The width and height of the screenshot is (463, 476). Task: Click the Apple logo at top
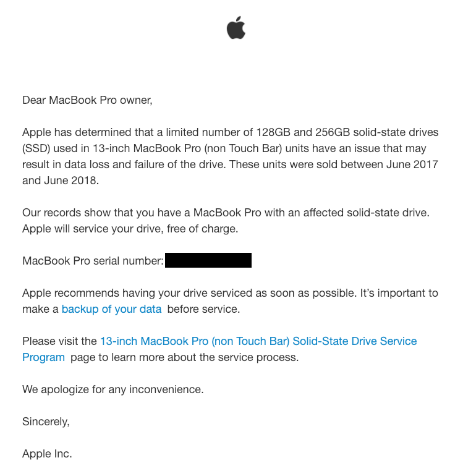[x=236, y=28]
